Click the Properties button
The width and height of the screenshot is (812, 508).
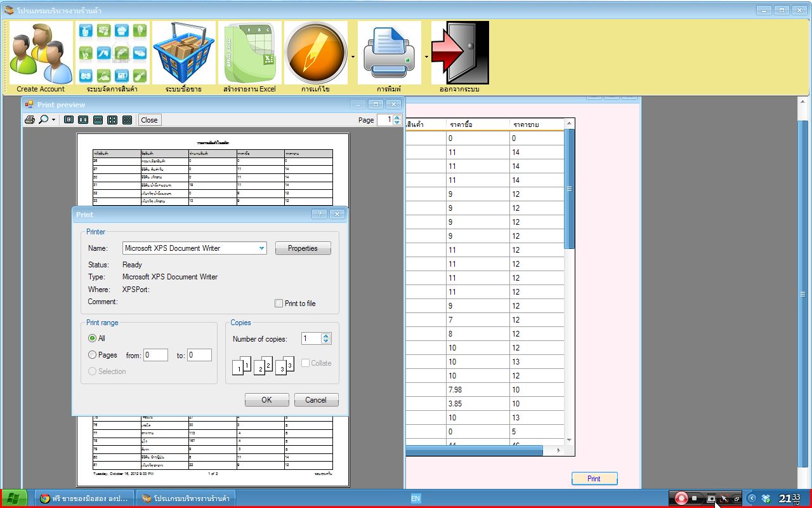[303, 248]
